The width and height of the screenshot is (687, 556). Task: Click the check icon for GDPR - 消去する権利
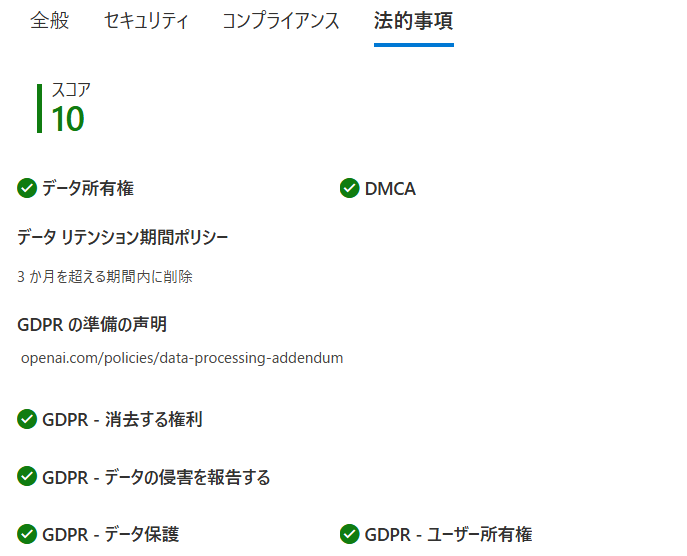pos(27,419)
